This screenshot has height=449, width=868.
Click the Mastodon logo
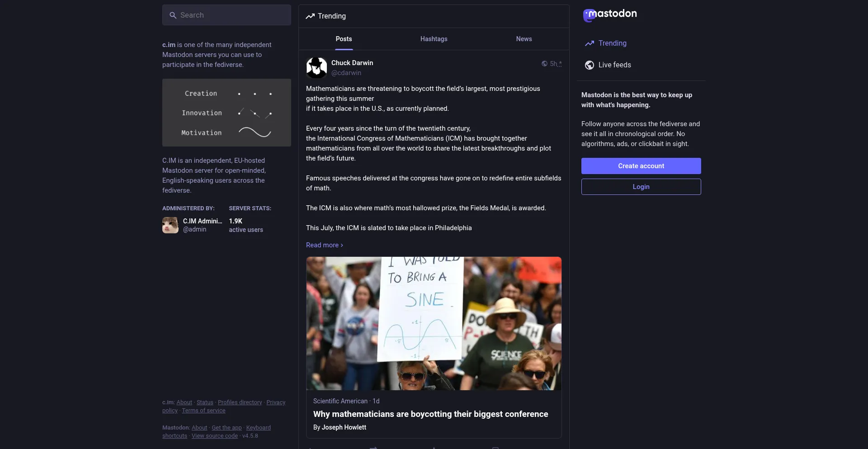pos(610,15)
